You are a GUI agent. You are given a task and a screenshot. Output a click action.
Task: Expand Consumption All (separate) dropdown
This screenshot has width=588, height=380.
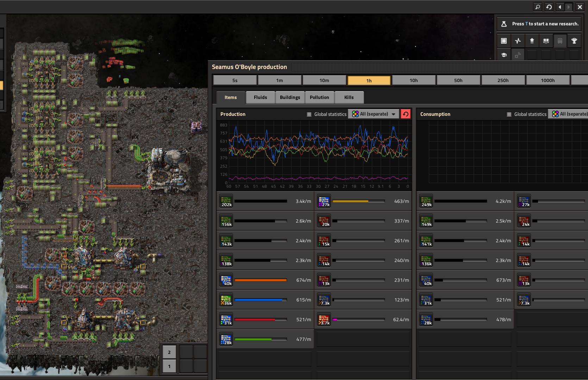pyautogui.click(x=568, y=114)
